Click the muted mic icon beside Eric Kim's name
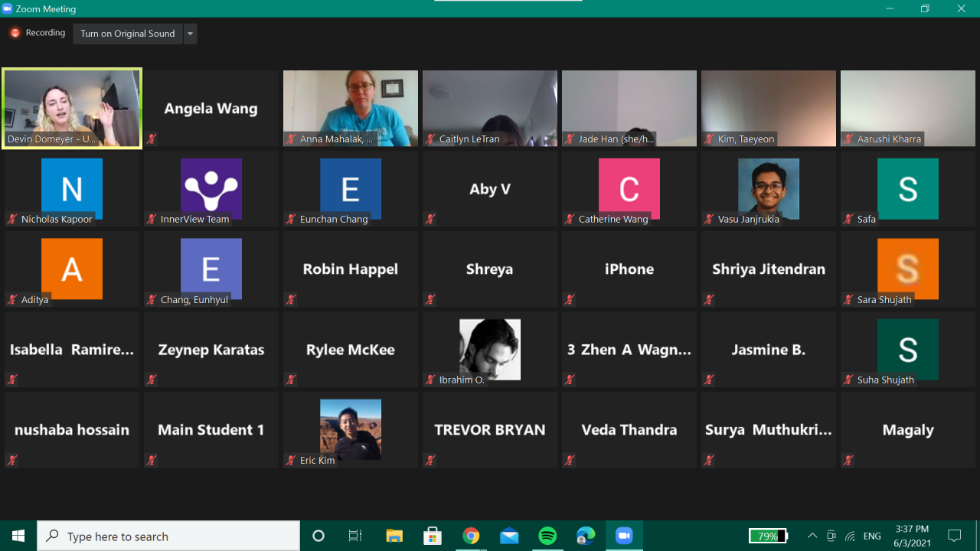The image size is (980, 551). [x=291, y=461]
